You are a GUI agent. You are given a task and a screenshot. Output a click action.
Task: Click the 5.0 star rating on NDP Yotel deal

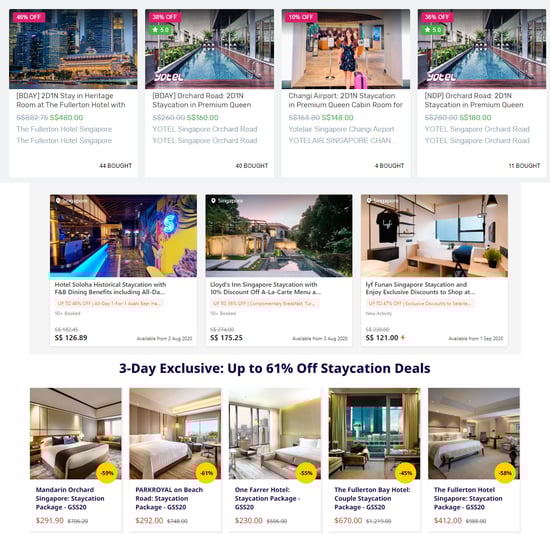pos(433,29)
